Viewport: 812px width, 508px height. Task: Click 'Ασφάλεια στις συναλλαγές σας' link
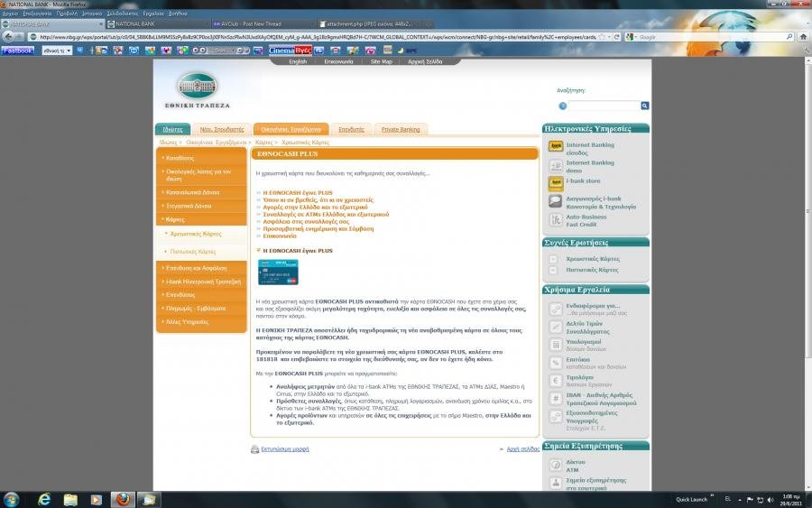pos(306,222)
